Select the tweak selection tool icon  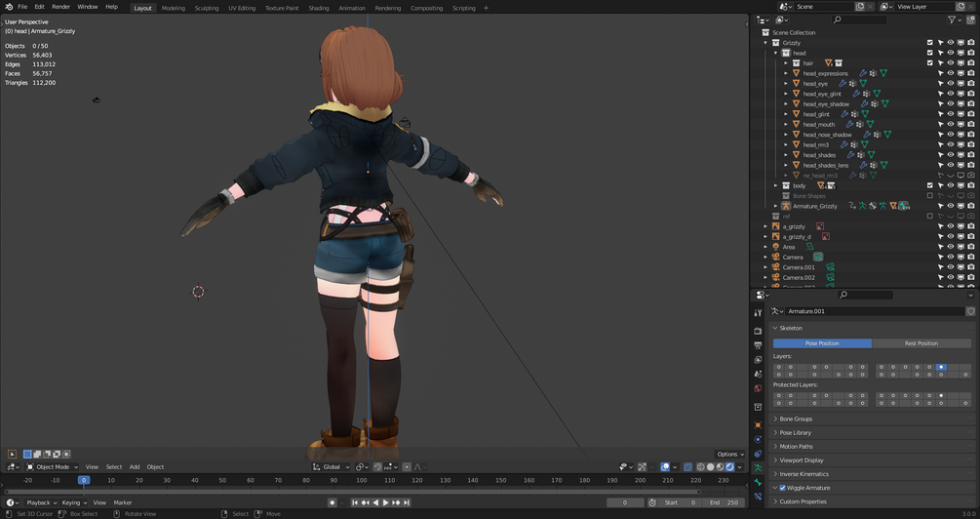point(12,454)
